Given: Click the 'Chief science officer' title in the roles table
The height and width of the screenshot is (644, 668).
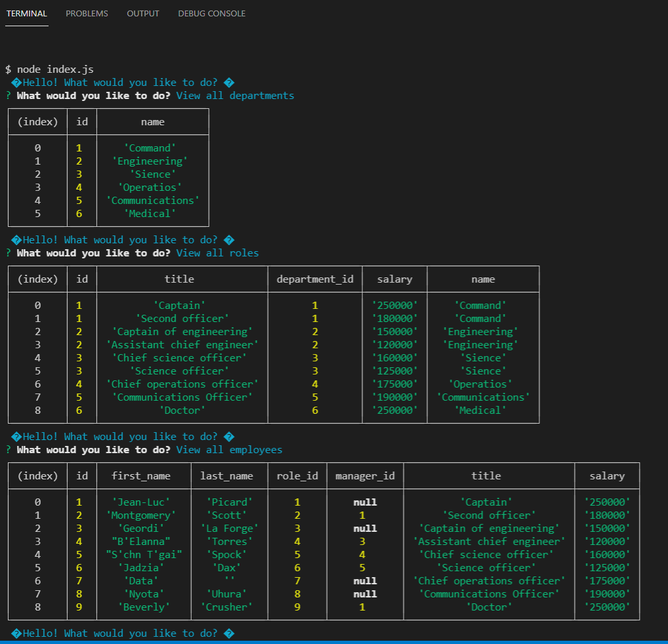Looking at the screenshot, I should 179,358.
